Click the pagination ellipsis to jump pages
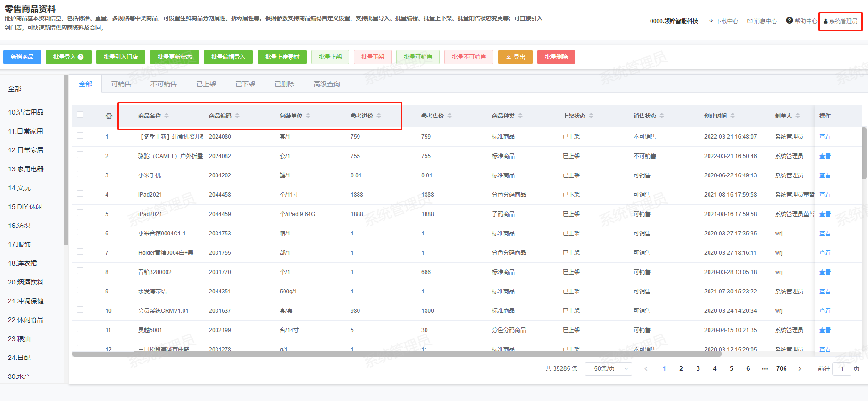 click(765, 369)
